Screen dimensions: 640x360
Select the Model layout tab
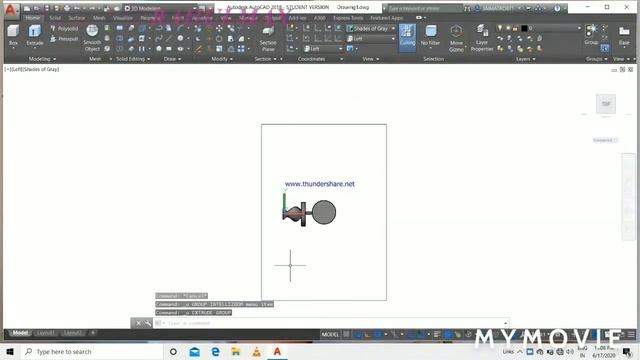pos(20,333)
